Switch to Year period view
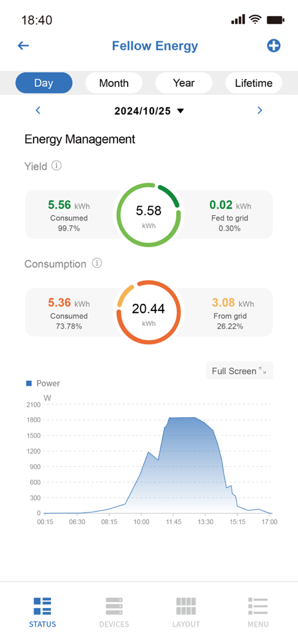 (184, 83)
